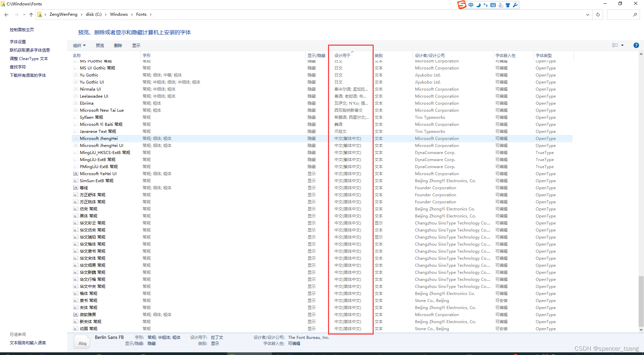The image size is (644, 355).
Task: Open 下载所有语言的字体 link
Action: [x=28, y=75]
